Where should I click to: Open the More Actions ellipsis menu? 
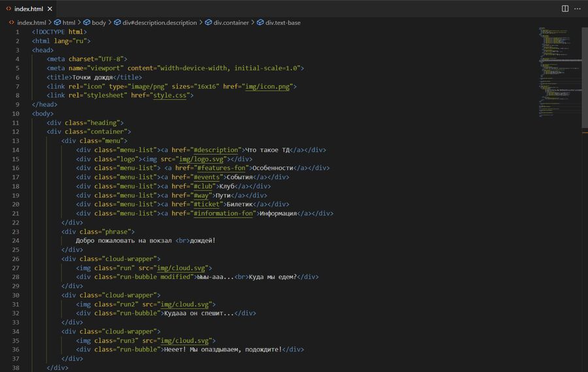tap(578, 8)
